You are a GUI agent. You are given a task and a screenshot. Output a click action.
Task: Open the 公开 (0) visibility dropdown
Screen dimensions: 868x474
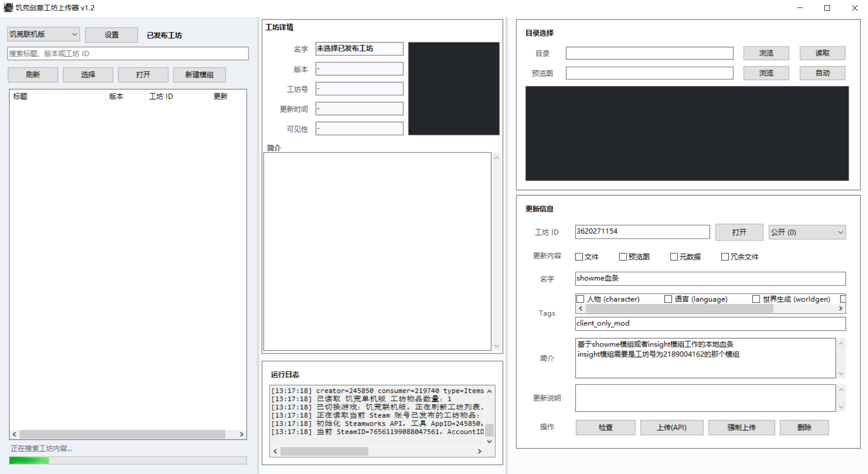pos(807,232)
